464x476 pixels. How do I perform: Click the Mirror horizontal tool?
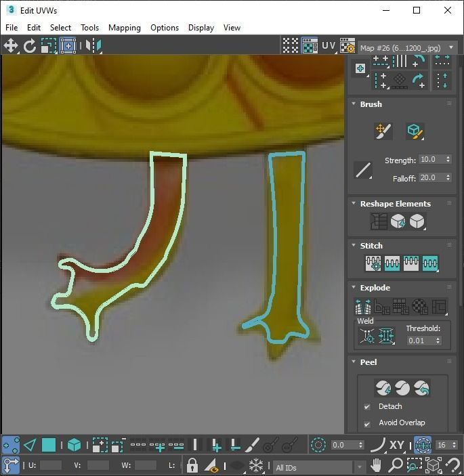point(93,46)
